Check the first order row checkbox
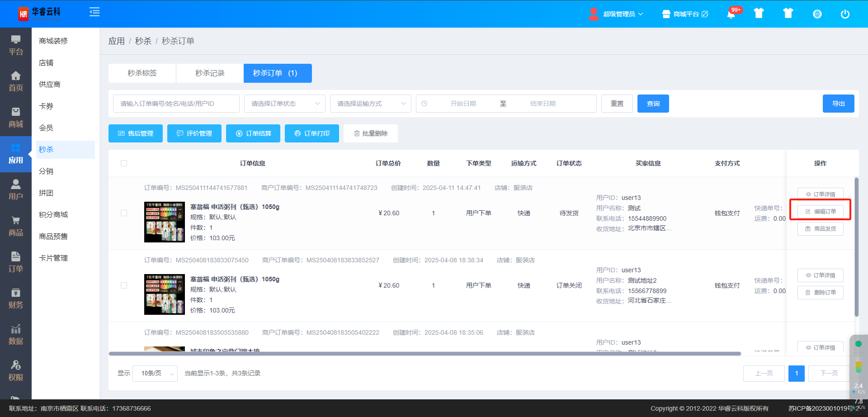Screen dimensions: 868x417 click(x=124, y=213)
